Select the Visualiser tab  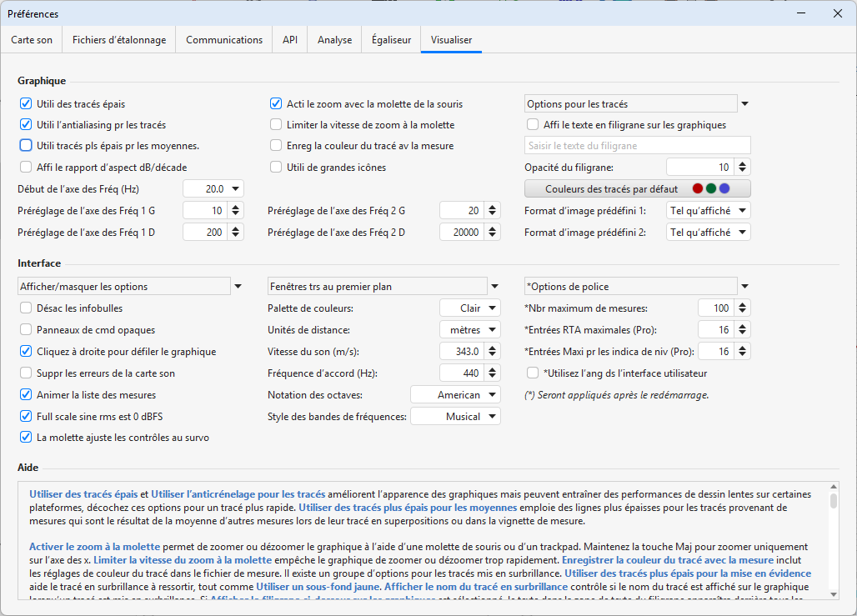coord(451,40)
